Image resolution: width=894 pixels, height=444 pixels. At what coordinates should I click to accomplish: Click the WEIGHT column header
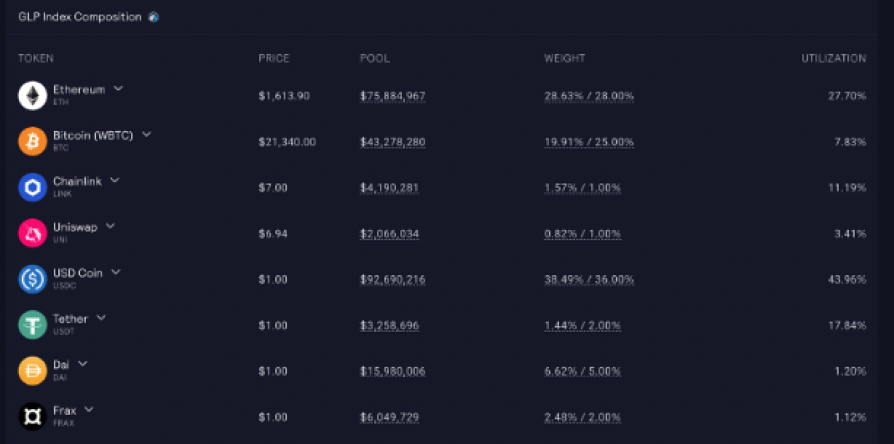tap(564, 58)
